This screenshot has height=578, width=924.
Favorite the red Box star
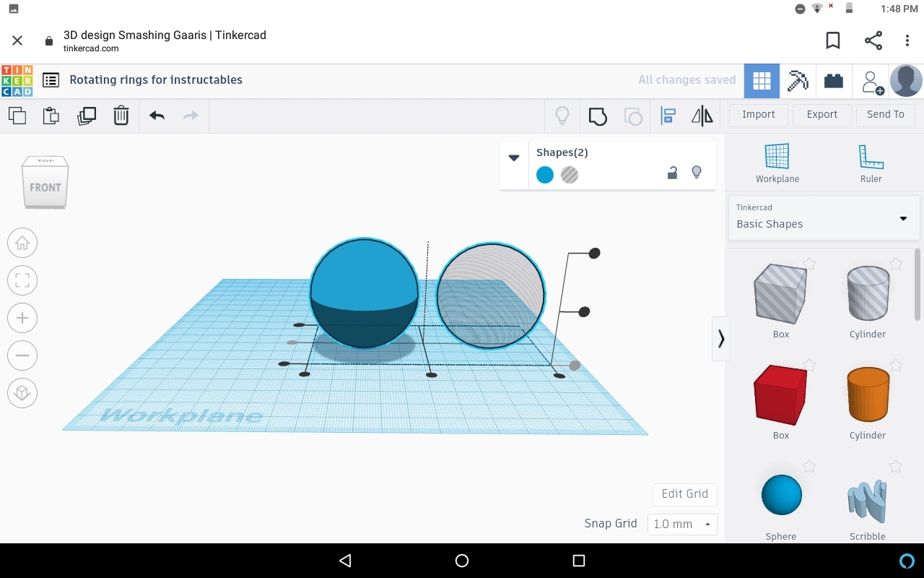[809, 366]
